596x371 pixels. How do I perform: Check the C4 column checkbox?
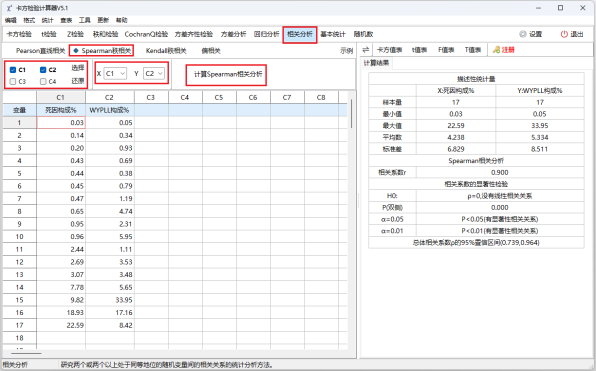coord(43,81)
